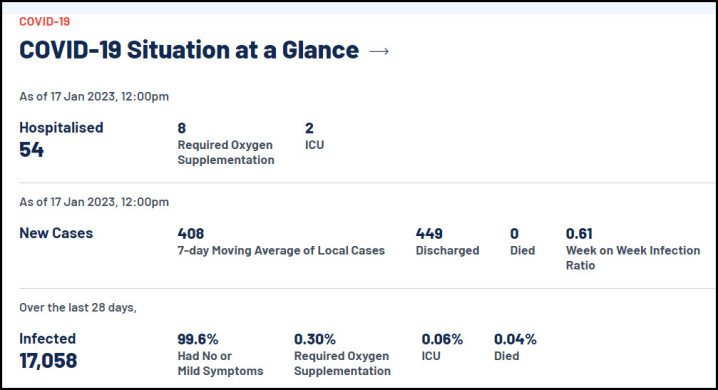Click the 0.30% Required Oxygen Supplementation figure
The width and height of the screenshot is (718, 390).
coord(315,339)
